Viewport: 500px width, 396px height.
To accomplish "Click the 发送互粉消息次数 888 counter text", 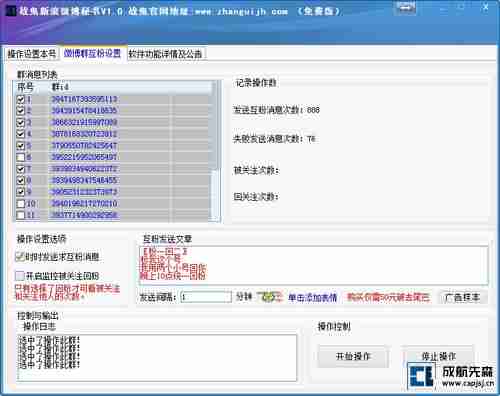I will point(276,110).
